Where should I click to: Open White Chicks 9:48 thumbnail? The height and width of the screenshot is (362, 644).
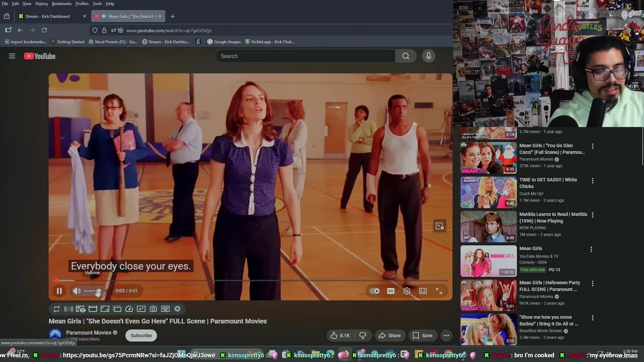(x=489, y=192)
